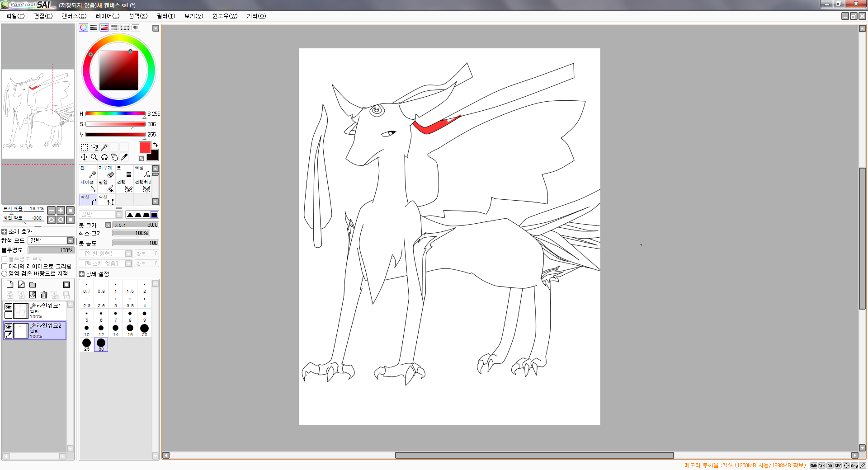
Task: Select the Straight Line (직선) tool
Action: click(106, 200)
